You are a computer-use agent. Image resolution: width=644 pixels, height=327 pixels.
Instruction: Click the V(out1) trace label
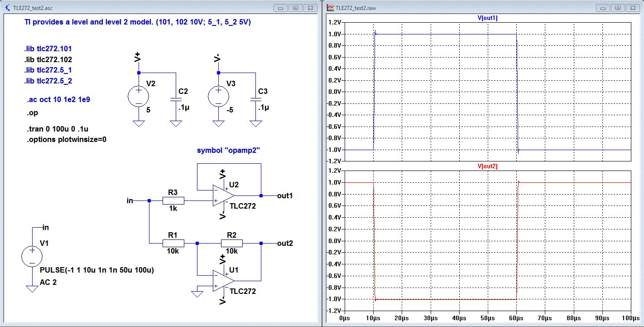coord(488,18)
